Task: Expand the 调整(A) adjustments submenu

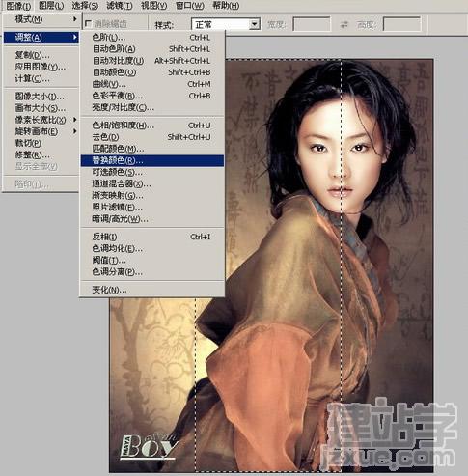Action: tap(41, 38)
